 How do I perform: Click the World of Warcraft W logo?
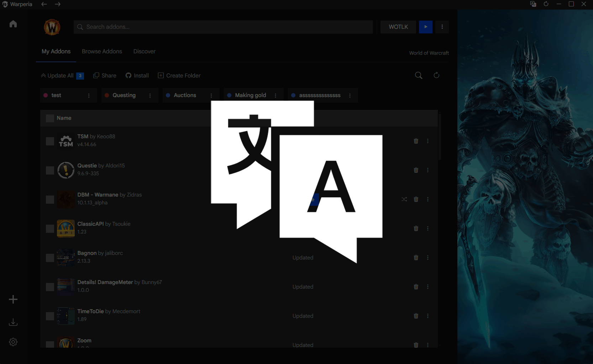(x=52, y=27)
